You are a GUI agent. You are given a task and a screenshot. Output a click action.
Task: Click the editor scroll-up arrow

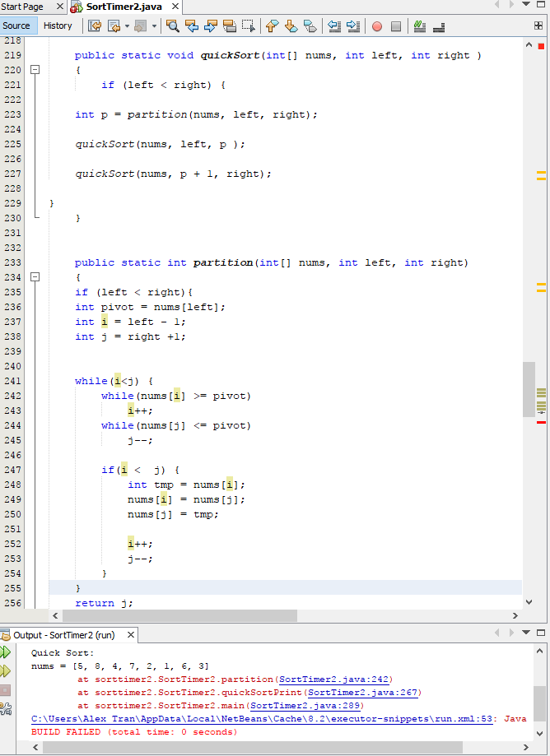[529, 45]
